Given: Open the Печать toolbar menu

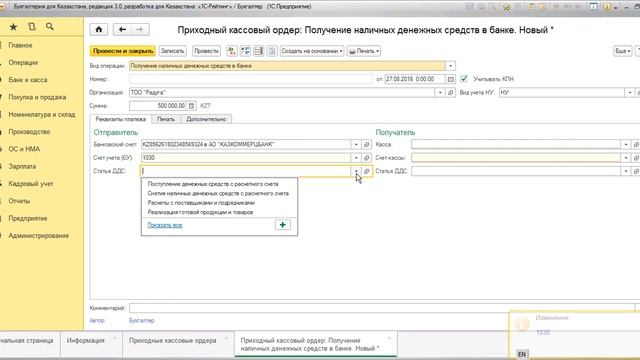Looking at the screenshot, I should tap(364, 51).
